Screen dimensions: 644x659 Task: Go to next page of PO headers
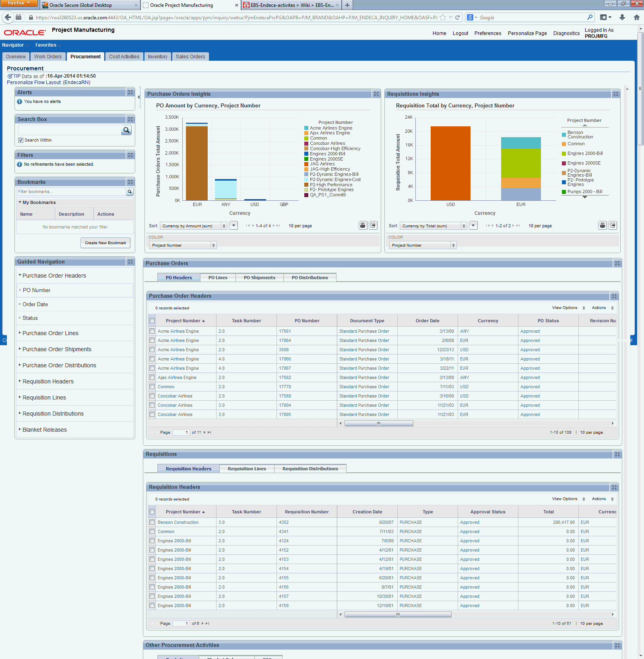coord(204,432)
